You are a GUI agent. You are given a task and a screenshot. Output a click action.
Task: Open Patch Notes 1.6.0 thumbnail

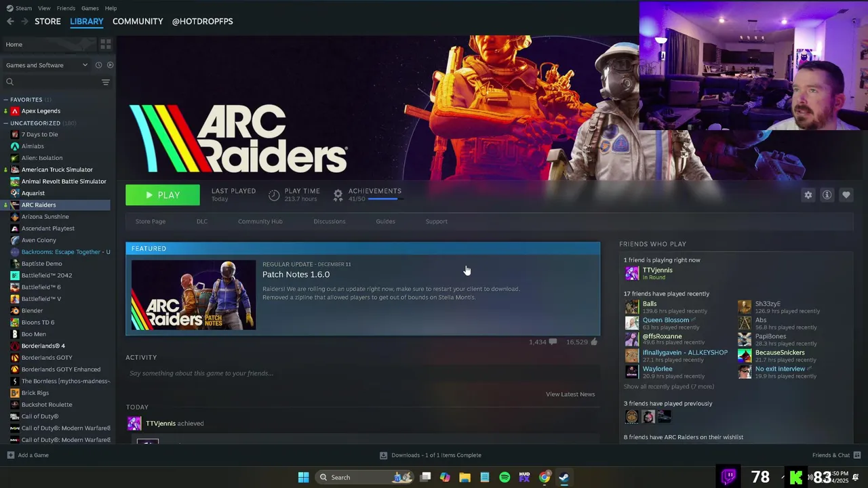(x=193, y=295)
